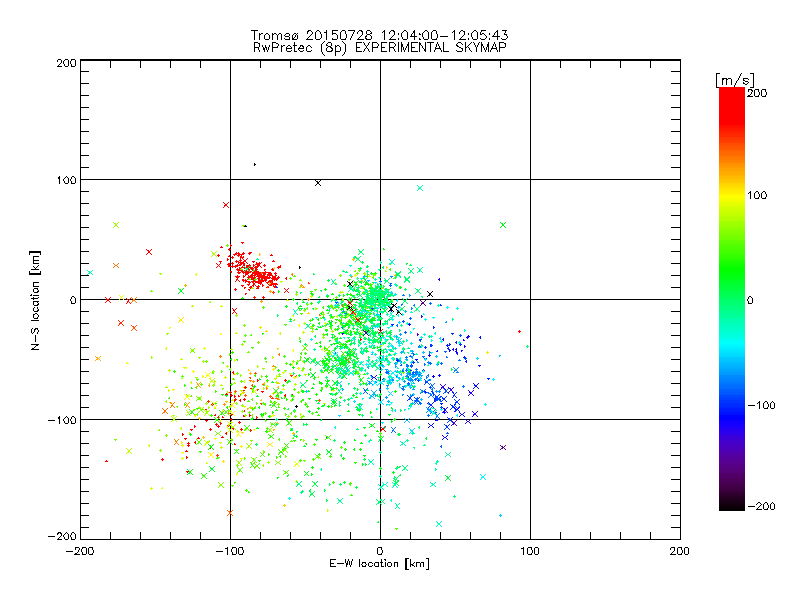Viewport: 800px width, 600px height.
Task: Click the y-axis tick label '-100'
Action: coord(62,420)
